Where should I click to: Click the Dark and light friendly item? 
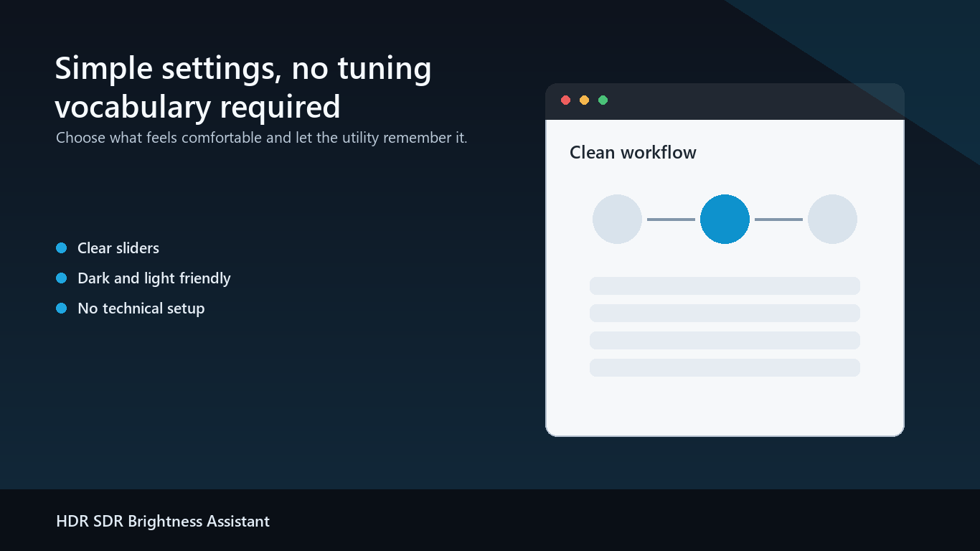[x=154, y=278]
